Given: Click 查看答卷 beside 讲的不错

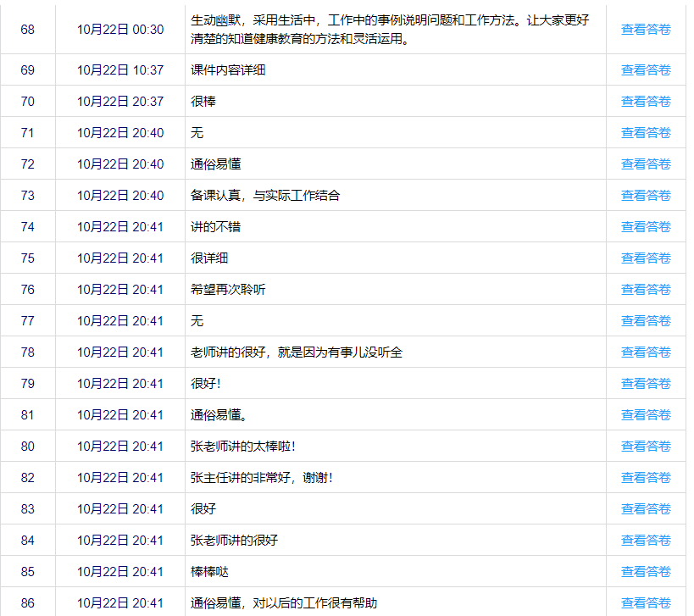Looking at the screenshot, I should pyautogui.click(x=646, y=227).
